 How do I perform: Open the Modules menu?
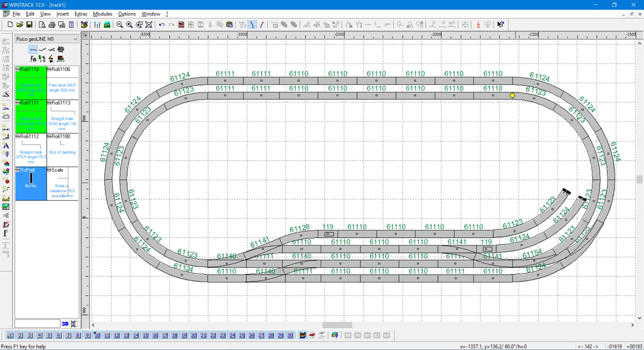(103, 14)
